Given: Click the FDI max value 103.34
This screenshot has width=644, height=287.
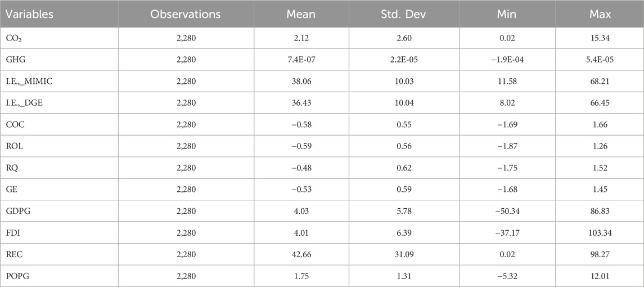Looking at the screenshot, I should point(600,232).
